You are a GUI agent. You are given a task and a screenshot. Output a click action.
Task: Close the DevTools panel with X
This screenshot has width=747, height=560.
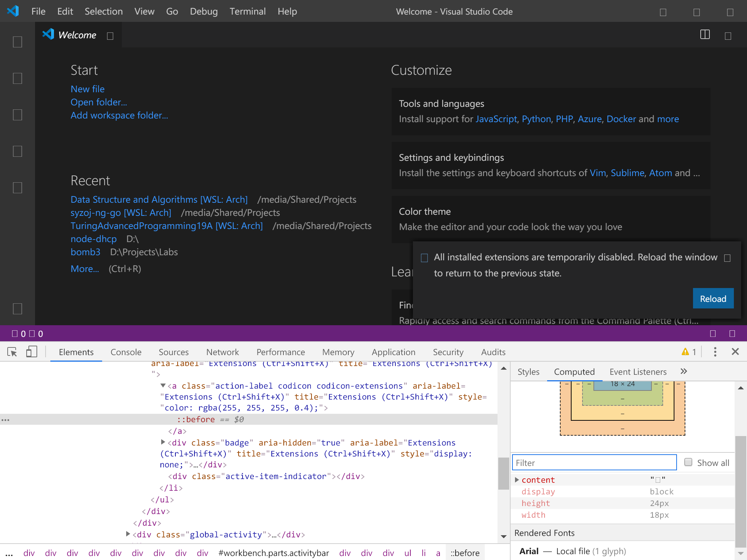click(x=735, y=352)
